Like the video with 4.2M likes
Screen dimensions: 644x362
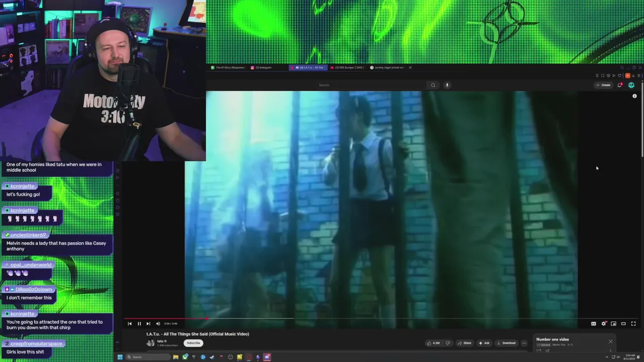tap(433, 343)
